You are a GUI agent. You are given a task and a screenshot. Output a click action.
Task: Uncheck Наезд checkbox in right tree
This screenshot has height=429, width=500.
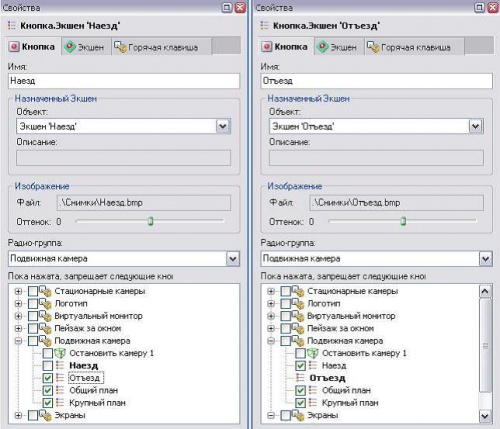click(x=300, y=366)
